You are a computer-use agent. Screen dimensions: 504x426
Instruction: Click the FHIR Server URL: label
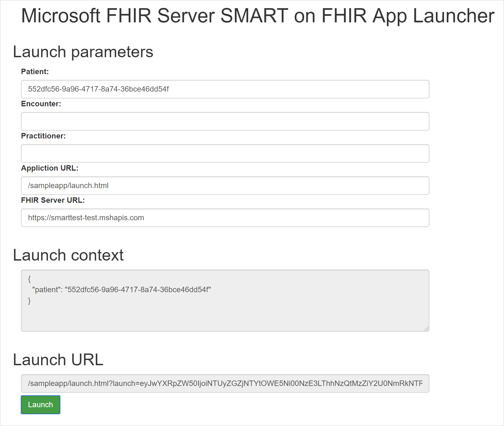coord(53,200)
